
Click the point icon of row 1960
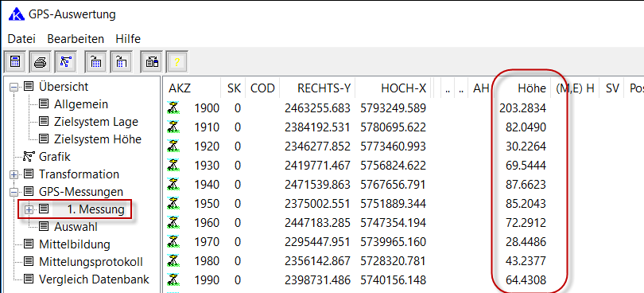point(173,223)
